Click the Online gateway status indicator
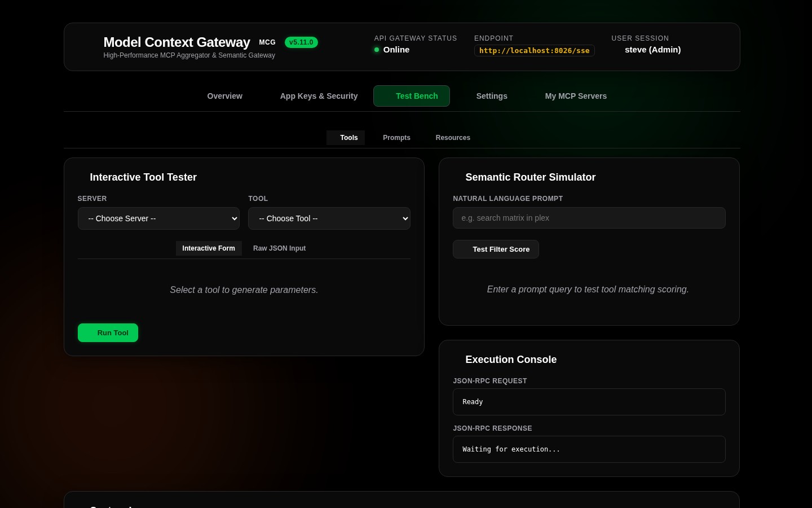This screenshot has width=812, height=508. [x=392, y=50]
